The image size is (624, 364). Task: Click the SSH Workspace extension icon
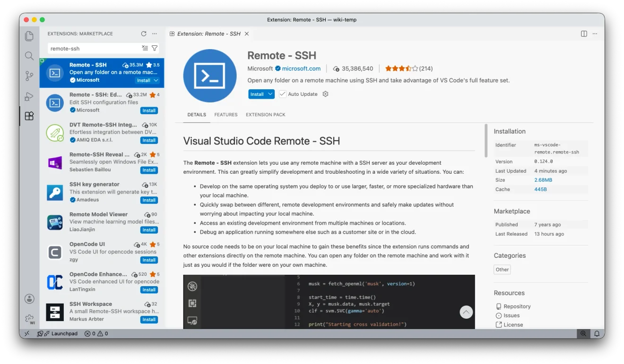[55, 312]
